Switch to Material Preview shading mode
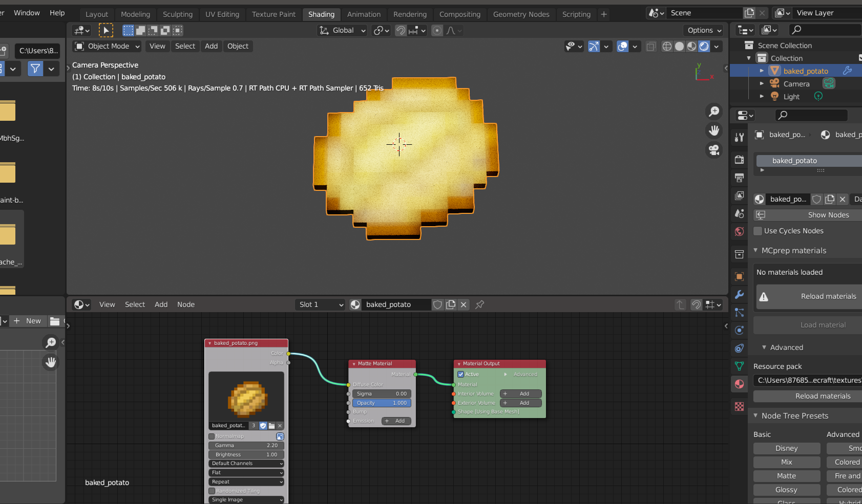 (691, 46)
